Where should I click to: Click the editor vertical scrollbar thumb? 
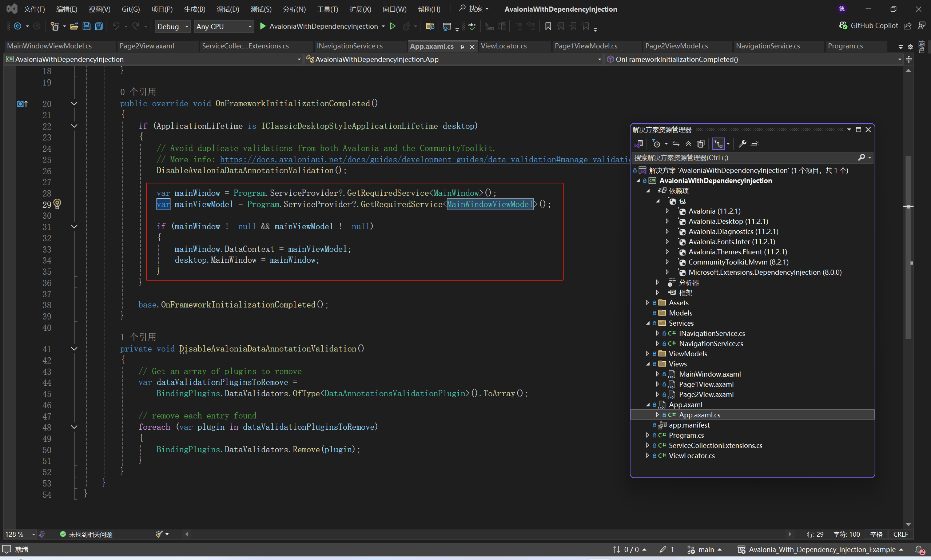[x=908, y=247]
